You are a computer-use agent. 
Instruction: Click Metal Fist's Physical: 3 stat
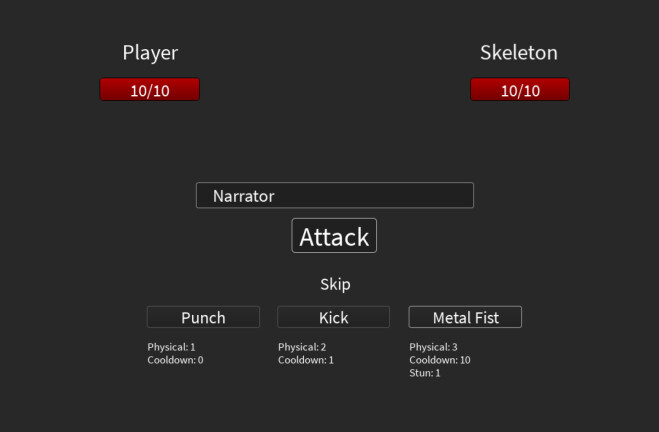point(433,347)
